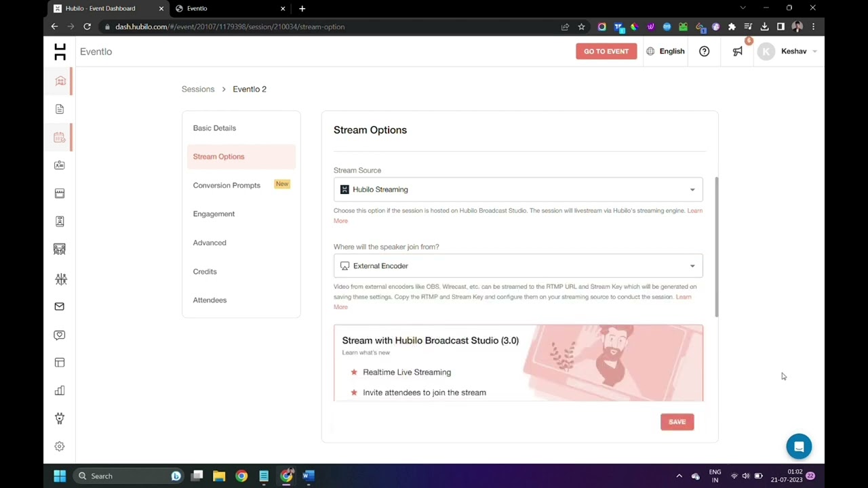Viewport: 868px width, 488px height.
Task: Open the Windows Start menu
Action: coord(60,476)
